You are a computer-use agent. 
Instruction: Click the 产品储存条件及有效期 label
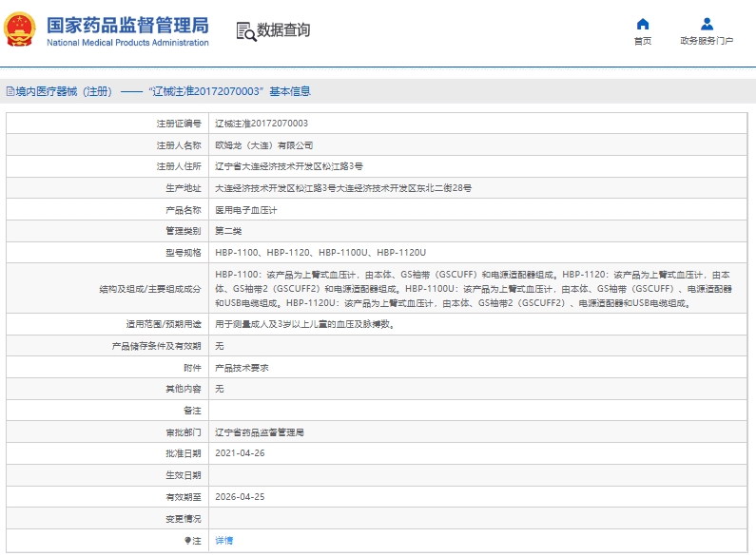tap(156, 346)
